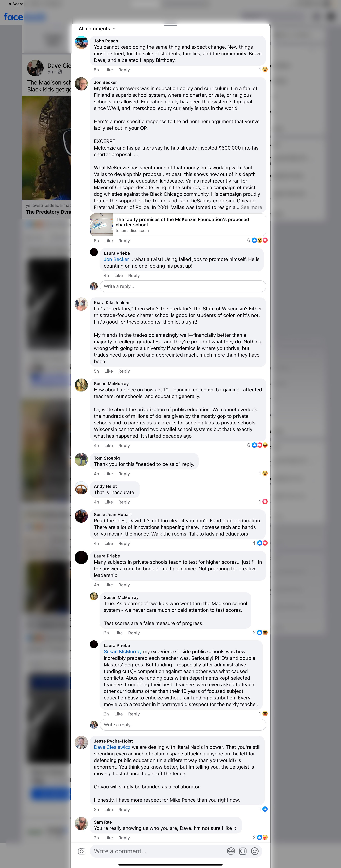Open the tagged Dave Cieslewicz mention link
This screenshot has height=868, width=341.
[112, 747]
